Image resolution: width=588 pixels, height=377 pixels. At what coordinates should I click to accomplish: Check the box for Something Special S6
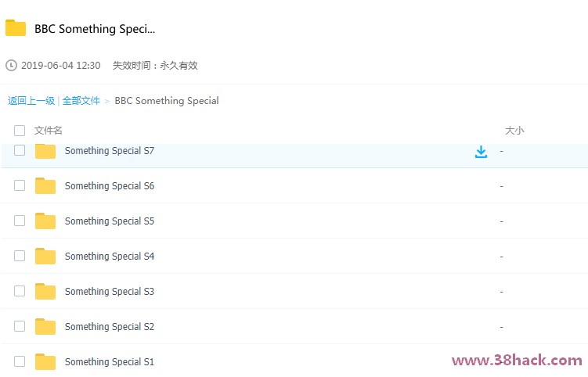(x=20, y=185)
